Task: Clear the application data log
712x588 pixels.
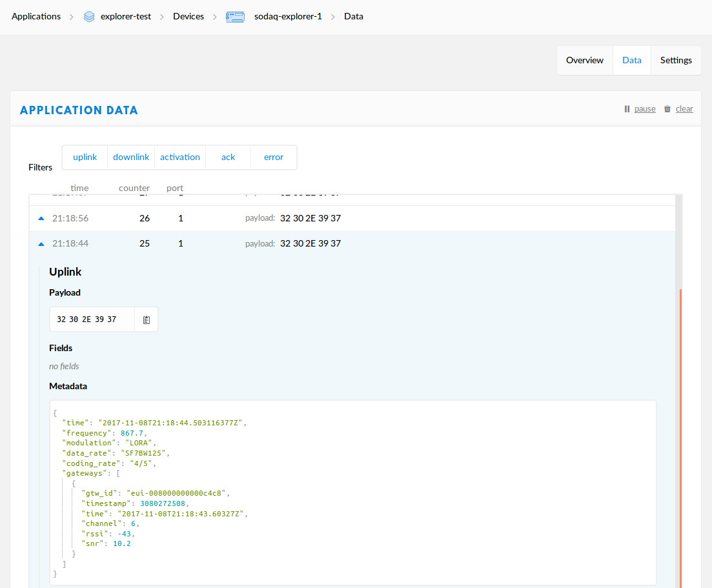Action: point(684,109)
